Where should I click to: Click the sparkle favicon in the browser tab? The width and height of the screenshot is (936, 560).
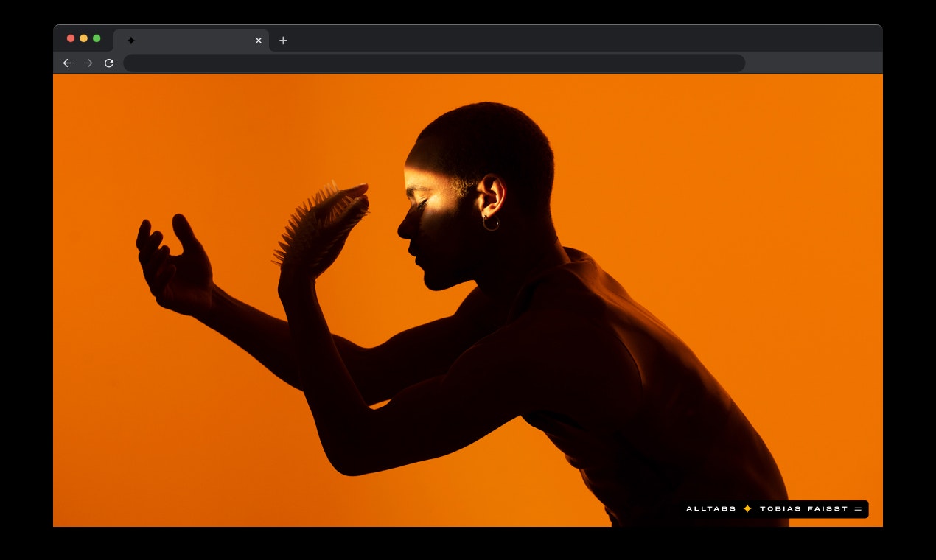(x=131, y=41)
